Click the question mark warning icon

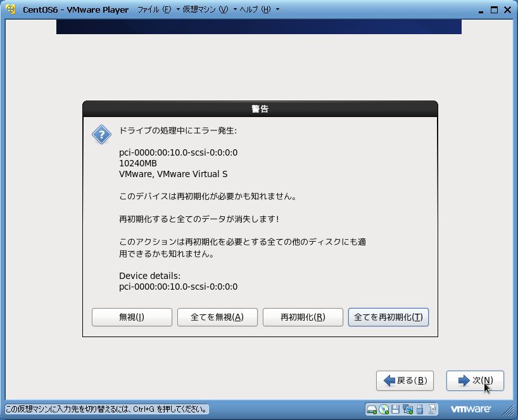(x=101, y=134)
